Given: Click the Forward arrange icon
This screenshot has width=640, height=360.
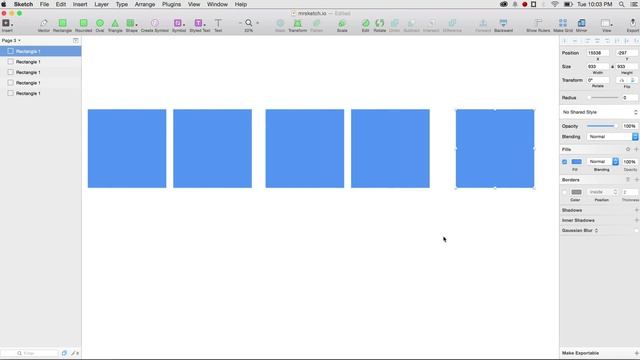Looking at the screenshot, I should click(483, 25).
